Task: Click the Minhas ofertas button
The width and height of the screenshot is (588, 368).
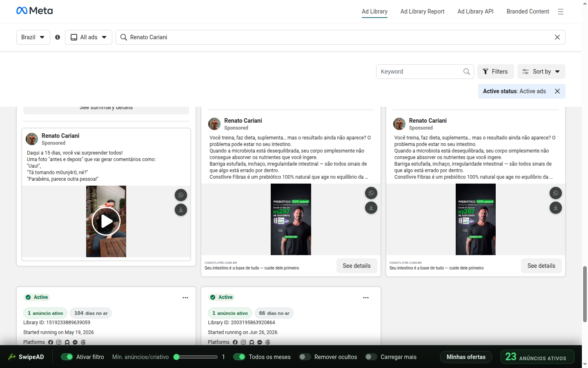Action: [x=466, y=357]
